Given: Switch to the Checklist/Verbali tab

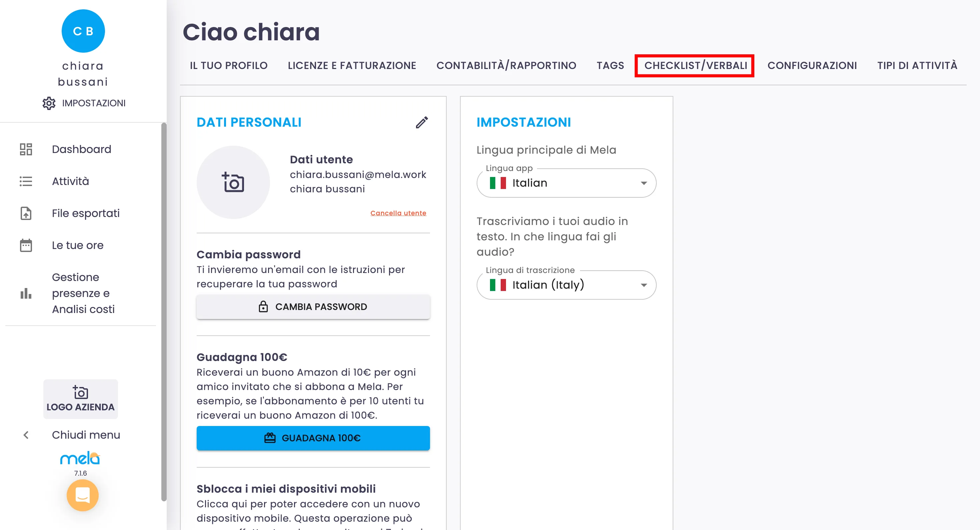Looking at the screenshot, I should pyautogui.click(x=695, y=65).
